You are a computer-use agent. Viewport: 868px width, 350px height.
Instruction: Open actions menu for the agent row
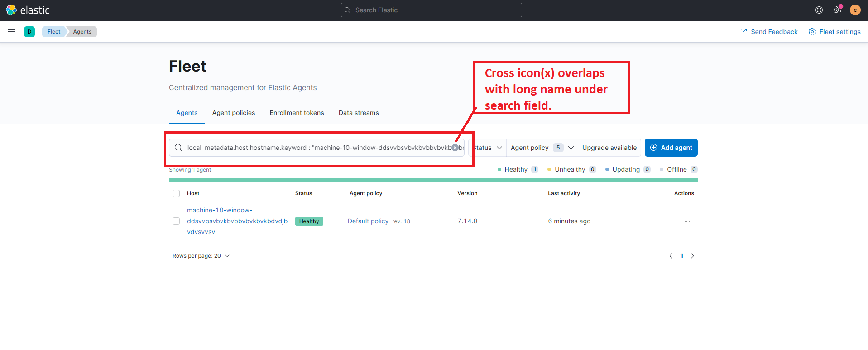click(x=689, y=221)
